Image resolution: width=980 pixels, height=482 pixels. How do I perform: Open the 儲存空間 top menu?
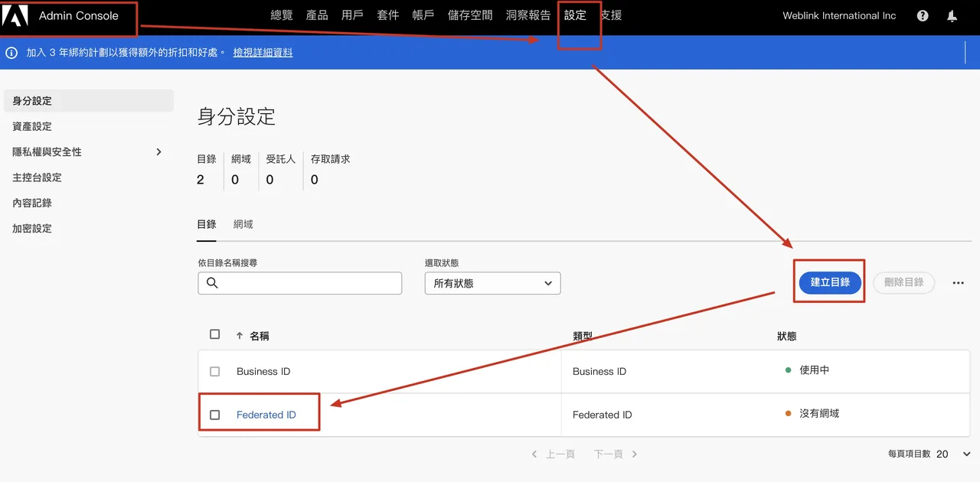coord(470,15)
